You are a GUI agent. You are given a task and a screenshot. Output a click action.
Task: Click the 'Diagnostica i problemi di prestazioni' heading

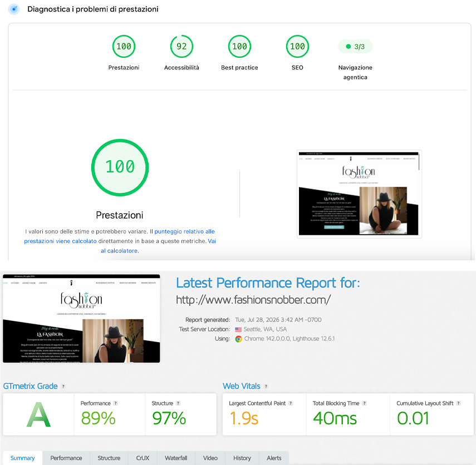tap(93, 9)
